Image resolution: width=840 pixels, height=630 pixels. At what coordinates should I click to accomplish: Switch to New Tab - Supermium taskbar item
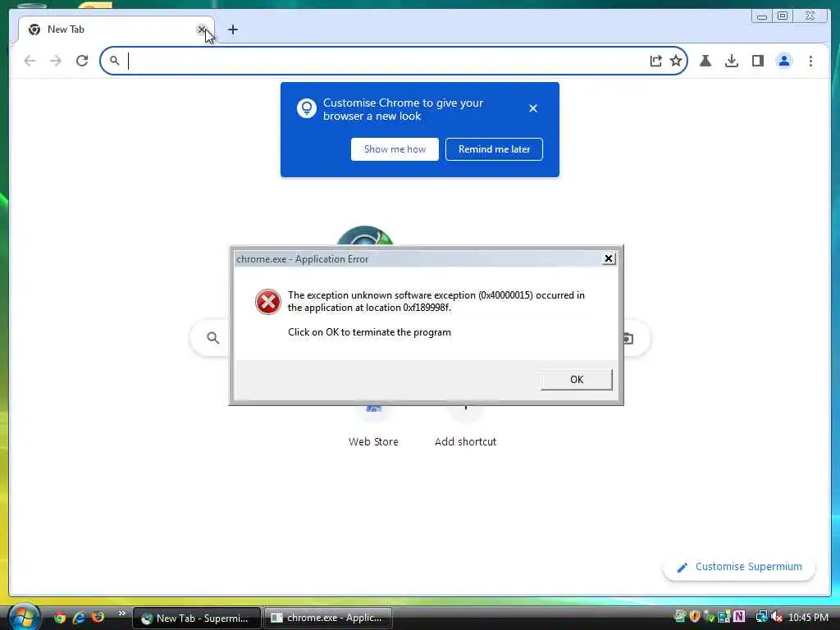(196, 618)
